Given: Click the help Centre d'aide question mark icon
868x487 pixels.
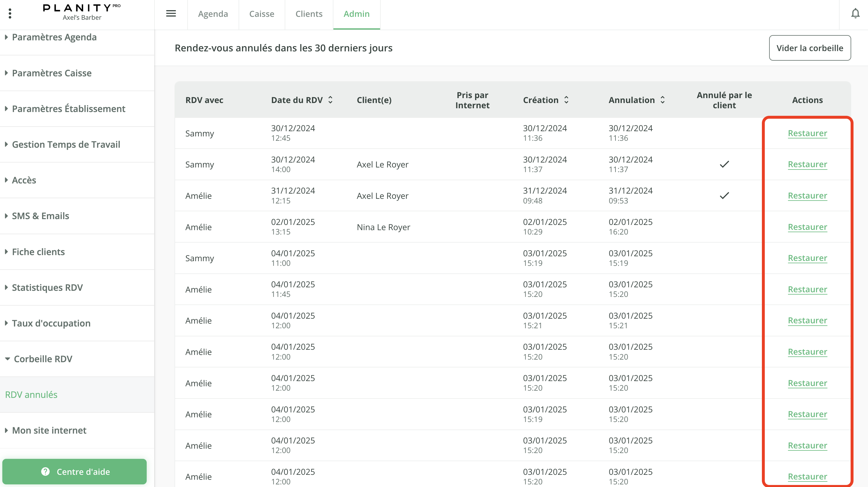Looking at the screenshot, I should point(46,472).
